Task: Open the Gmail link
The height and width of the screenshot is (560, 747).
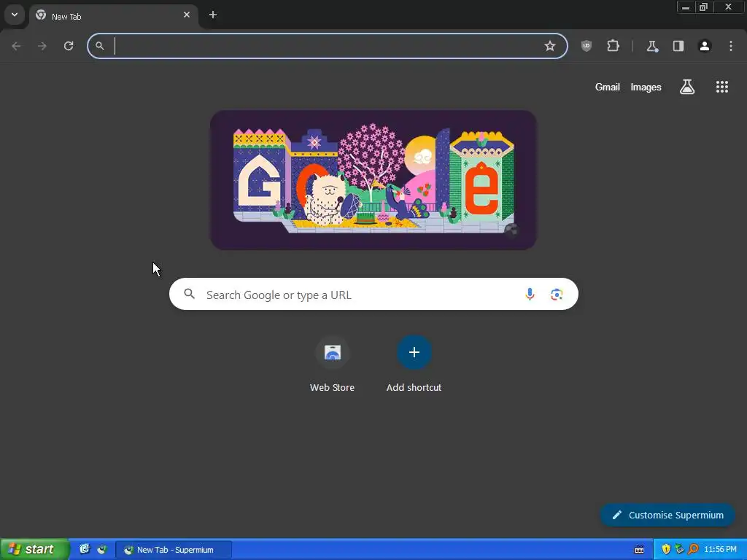Action: (608, 87)
